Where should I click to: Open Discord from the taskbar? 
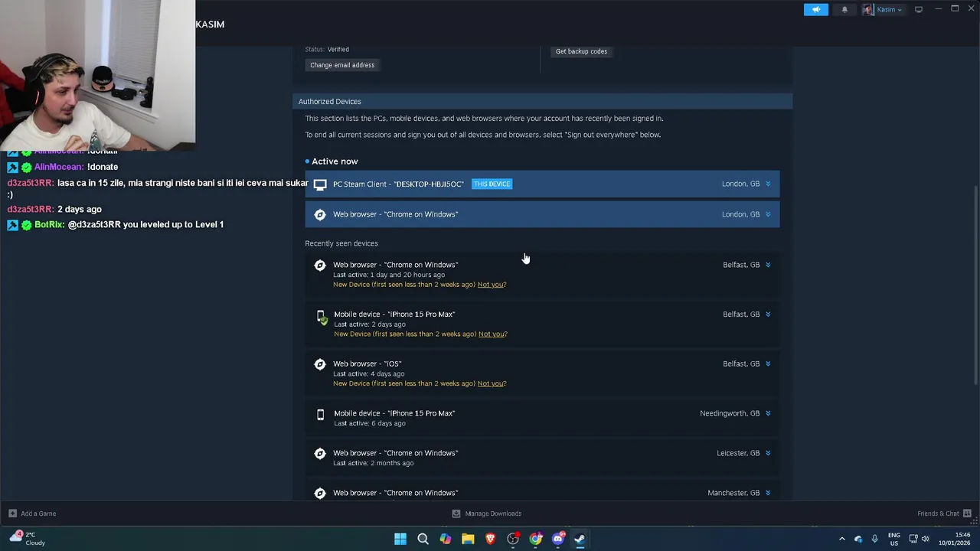click(558, 539)
